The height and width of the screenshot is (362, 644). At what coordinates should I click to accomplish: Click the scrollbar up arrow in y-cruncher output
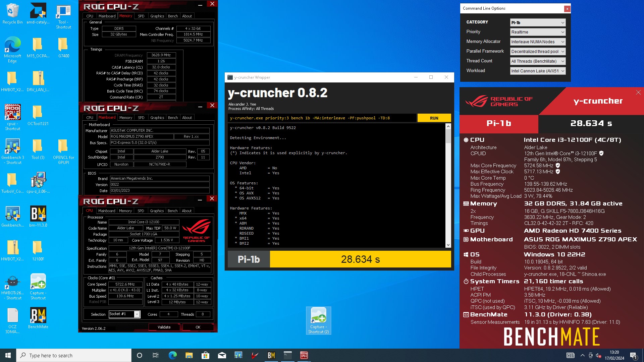click(448, 126)
